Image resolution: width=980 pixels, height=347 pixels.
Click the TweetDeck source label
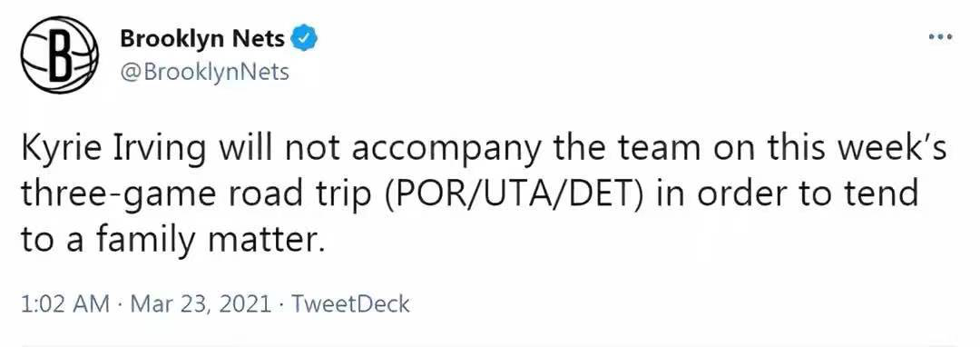[x=351, y=304]
